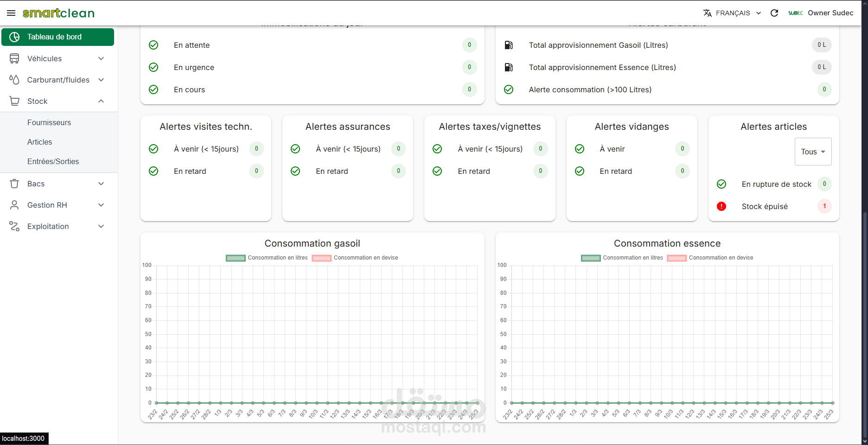Click the Gestion RH person icon
The height and width of the screenshot is (445, 868).
click(x=14, y=205)
